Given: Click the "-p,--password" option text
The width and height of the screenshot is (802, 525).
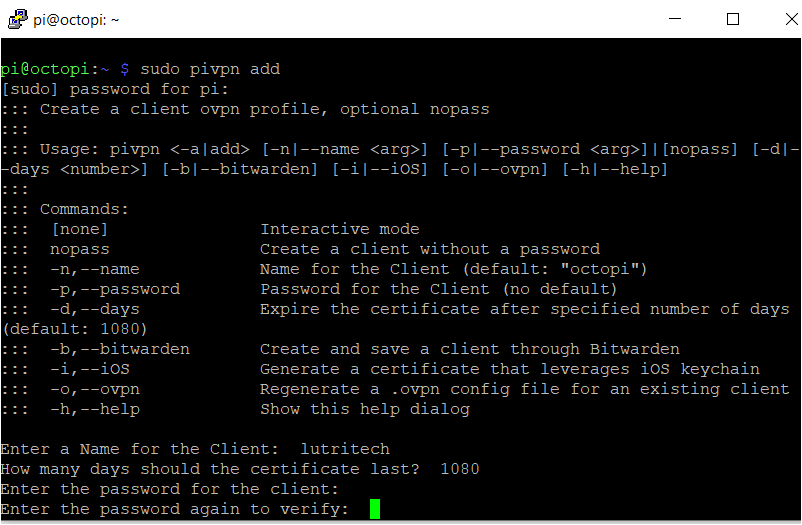Looking at the screenshot, I should click(115, 289).
